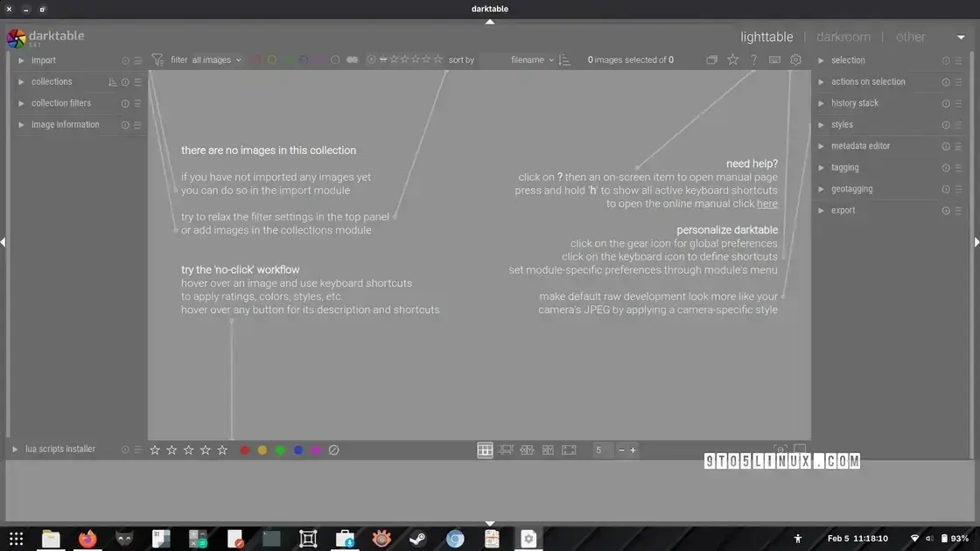Expand the image information module
Image resolution: width=980 pixels, height=551 pixels.
point(21,125)
